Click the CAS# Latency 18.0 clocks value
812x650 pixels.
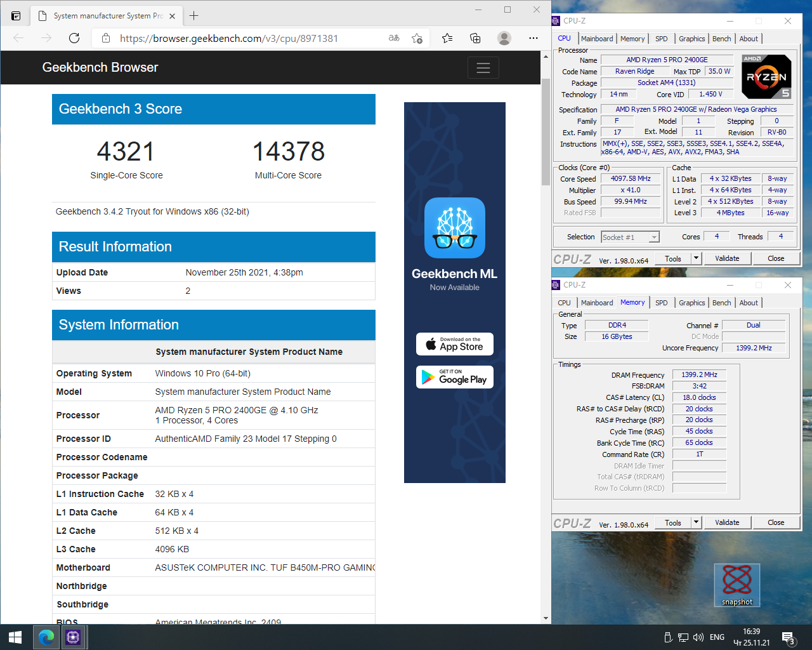click(699, 397)
